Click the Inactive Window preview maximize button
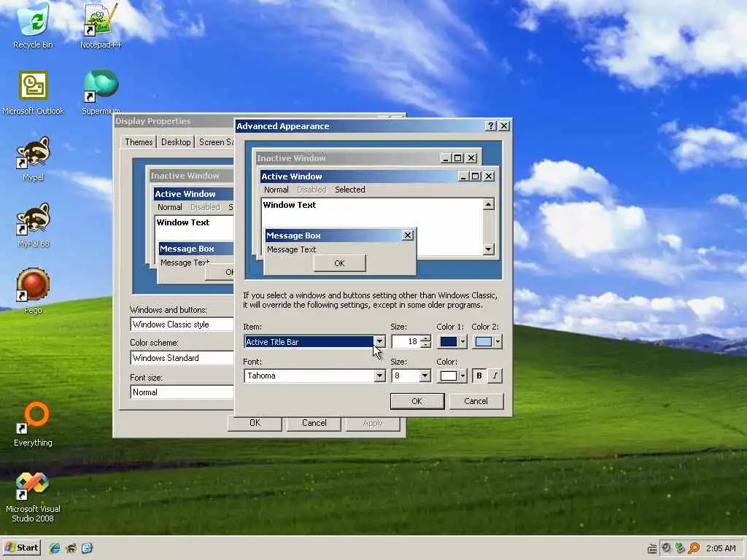 pos(458,158)
